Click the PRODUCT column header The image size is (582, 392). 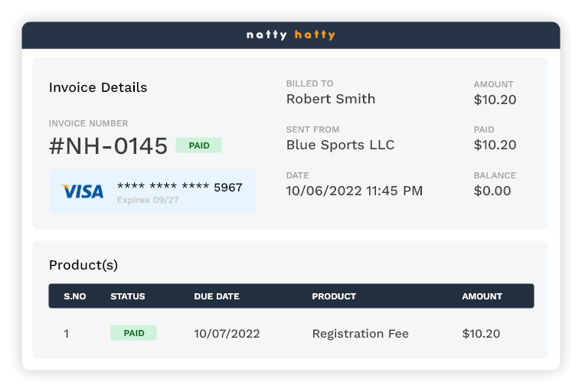pos(334,296)
